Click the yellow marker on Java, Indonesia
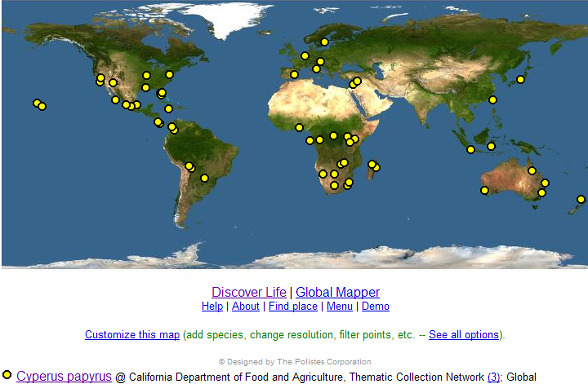 pyautogui.click(x=471, y=150)
